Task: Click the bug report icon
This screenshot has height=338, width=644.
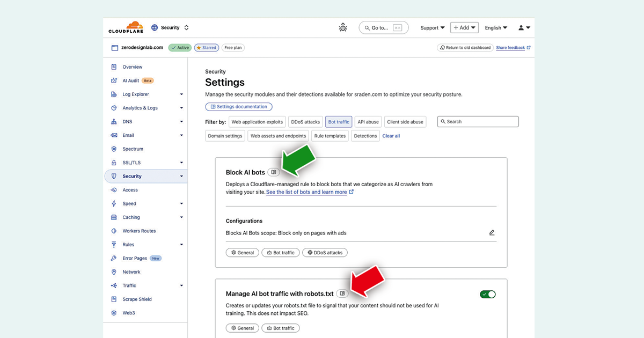Action: tap(343, 27)
